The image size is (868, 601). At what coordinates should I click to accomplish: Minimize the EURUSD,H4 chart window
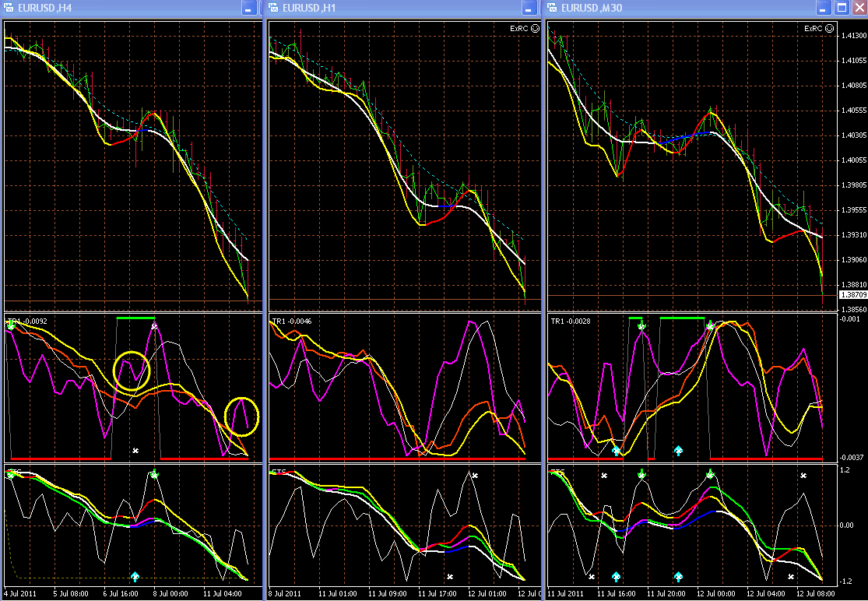249,8
